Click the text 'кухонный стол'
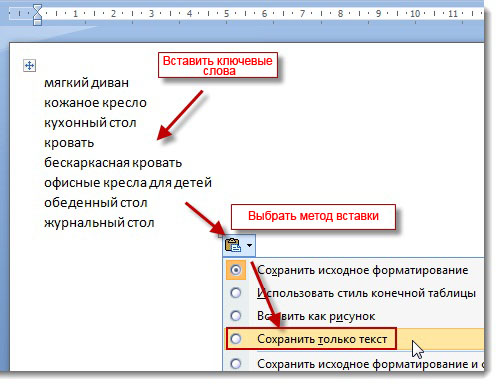This screenshot has height=386, width=499. coord(90,123)
